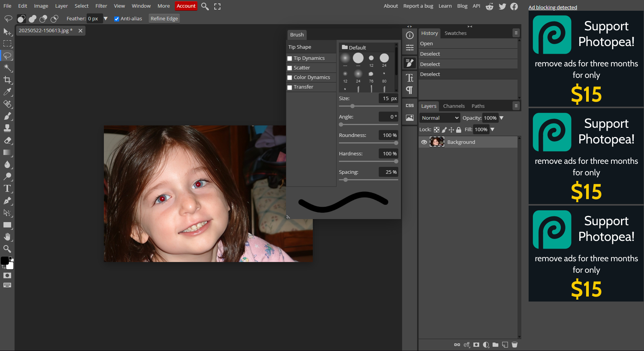This screenshot has width=644, height=351.
Task: Open the Opacity dropdown arrow
Action: 501,118
